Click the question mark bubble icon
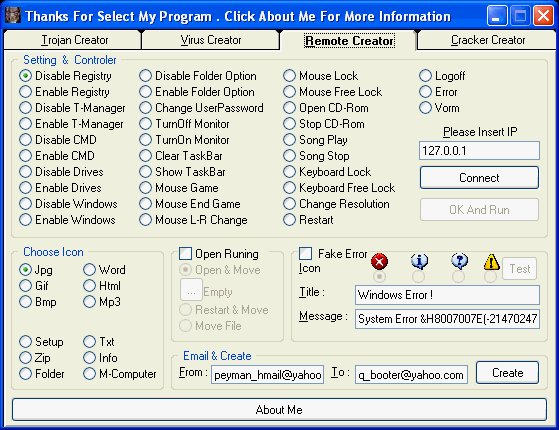 click(x=459, y=261)
